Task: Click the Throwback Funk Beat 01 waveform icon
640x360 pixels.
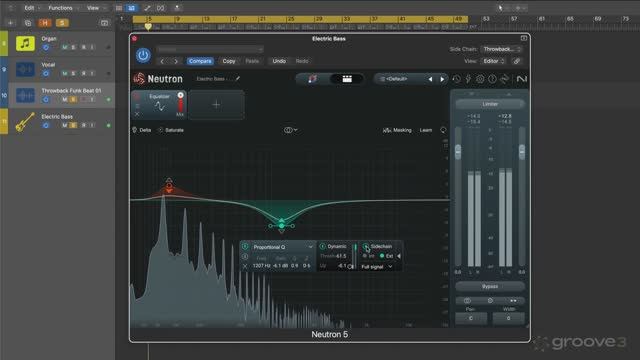Action: click(x=25, y=96)
